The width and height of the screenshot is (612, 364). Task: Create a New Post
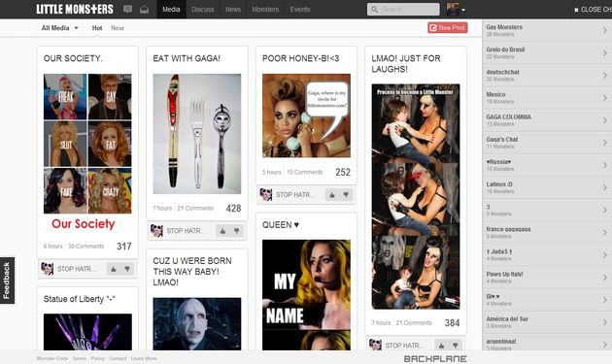[447, 28]
